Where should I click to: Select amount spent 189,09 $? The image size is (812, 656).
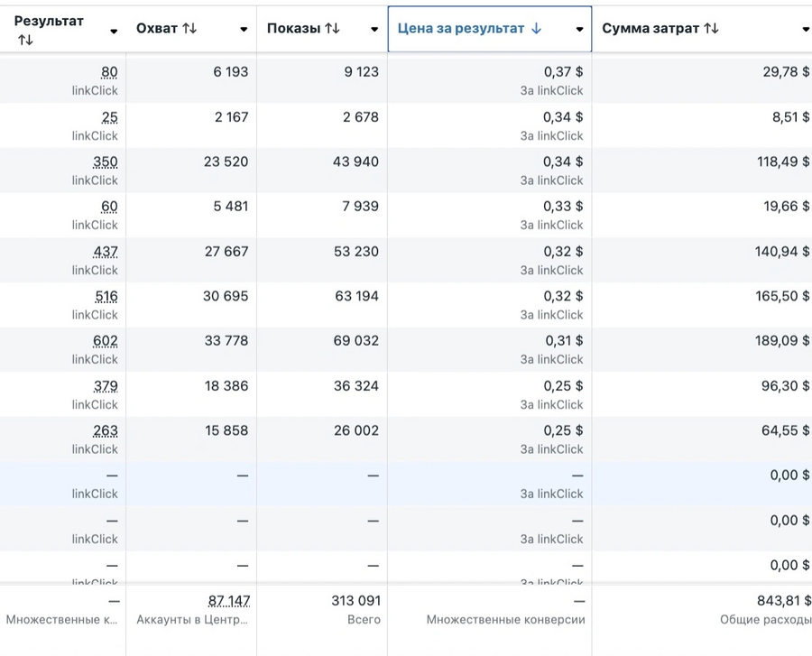(x=782, y=341)
